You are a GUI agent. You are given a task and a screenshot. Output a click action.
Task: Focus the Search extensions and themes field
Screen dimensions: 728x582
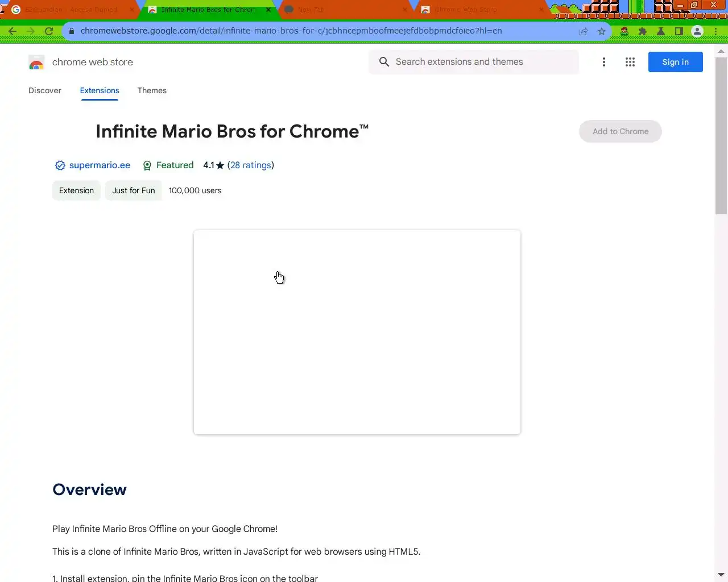coord(474,62)
